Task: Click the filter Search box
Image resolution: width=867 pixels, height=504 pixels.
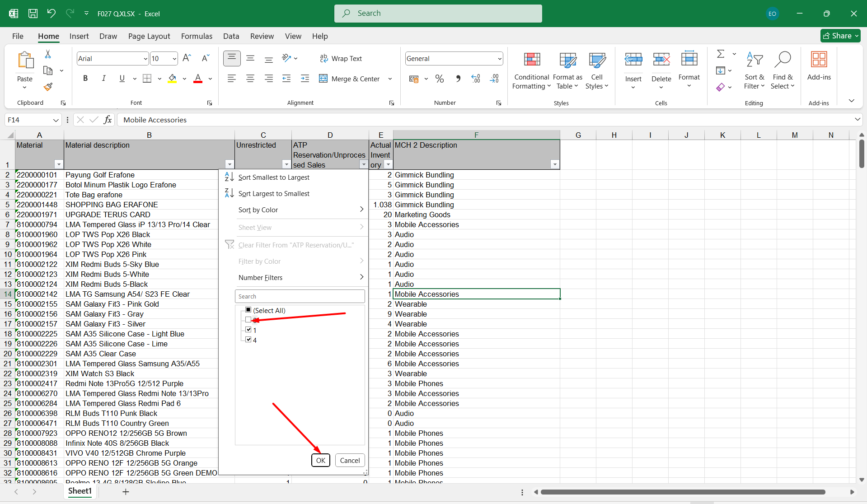Action: coord(300,296)
